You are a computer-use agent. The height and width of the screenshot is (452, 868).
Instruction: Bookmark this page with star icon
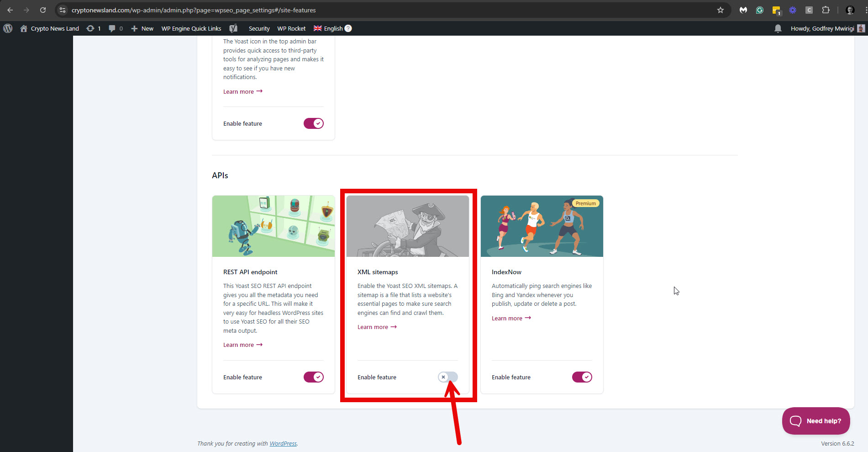[721, 10]
